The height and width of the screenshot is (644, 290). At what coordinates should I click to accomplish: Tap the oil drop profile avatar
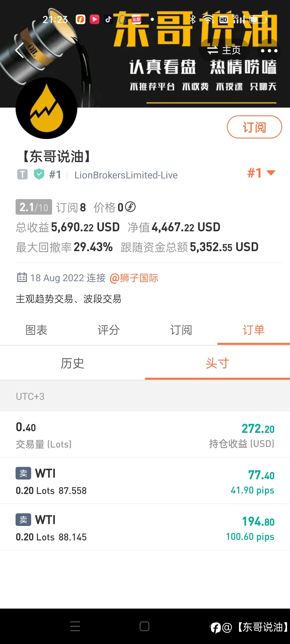click(46, 108)
